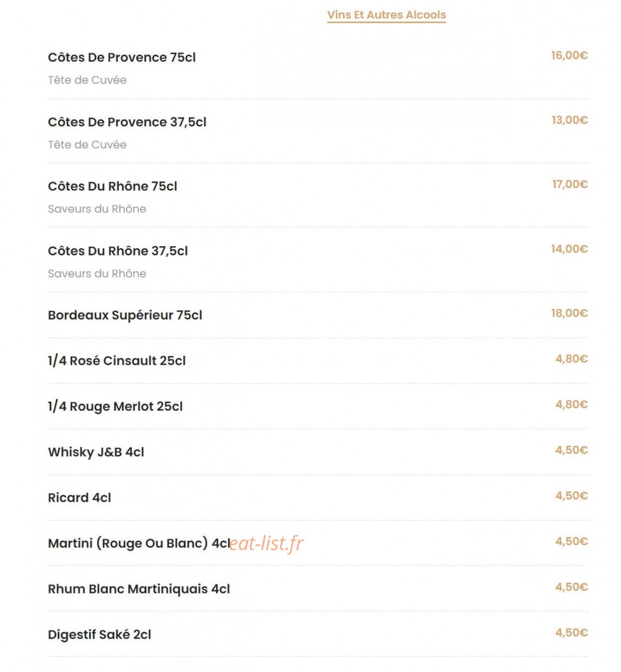Screen dimensions: 621x672
Task: Click the 18,00€ Bordeaux price
Action: pyautogui.click(x=569, y=313)
